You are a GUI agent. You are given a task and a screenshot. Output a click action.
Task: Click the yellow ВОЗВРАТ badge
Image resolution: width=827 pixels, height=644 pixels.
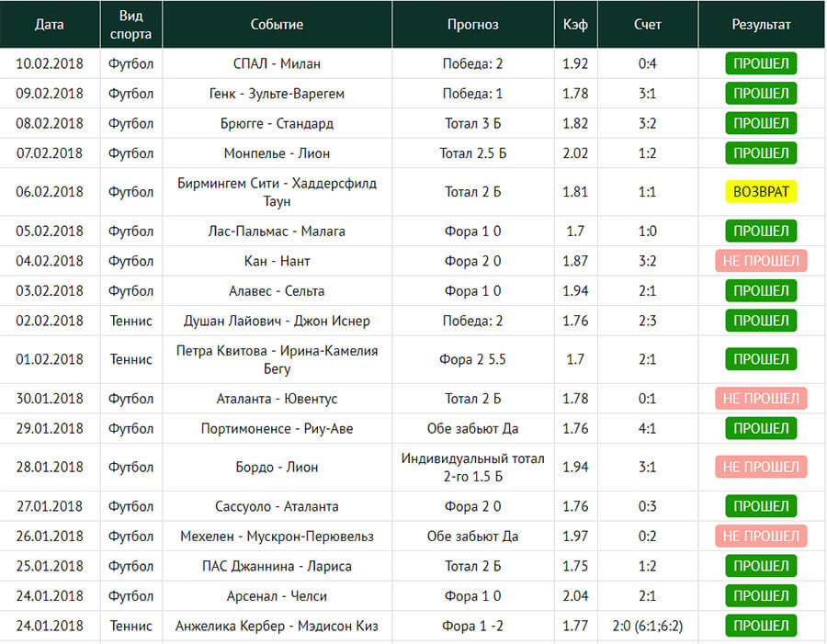(761, 191)
